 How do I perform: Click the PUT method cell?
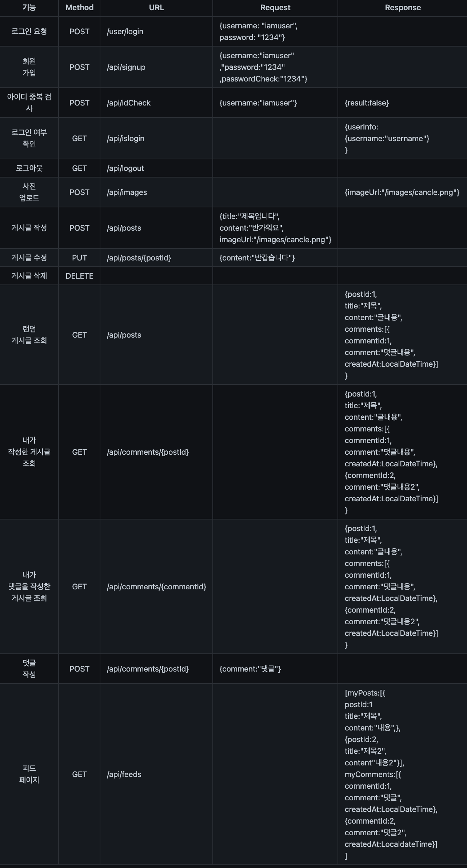click(x=79, y=258)
